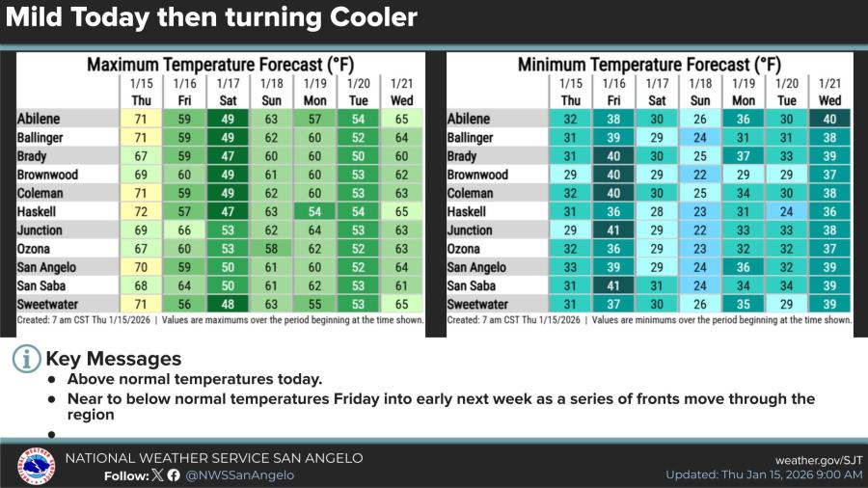Click the Key Messages info icon
The height and width of the screenshot is (488, 868).
coord(26,359)
